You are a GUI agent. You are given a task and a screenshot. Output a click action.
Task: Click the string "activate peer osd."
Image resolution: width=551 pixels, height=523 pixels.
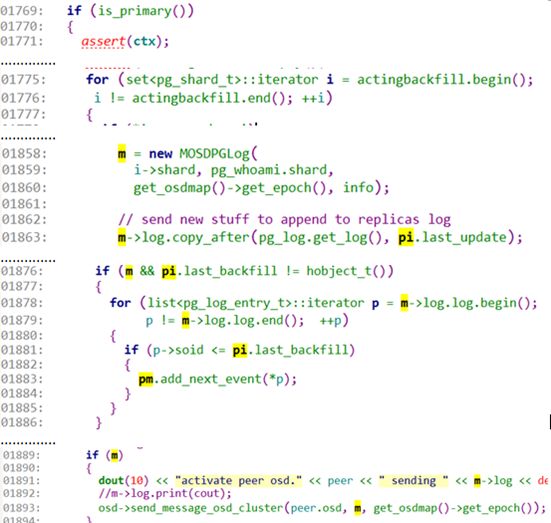[x=238, y=480]
